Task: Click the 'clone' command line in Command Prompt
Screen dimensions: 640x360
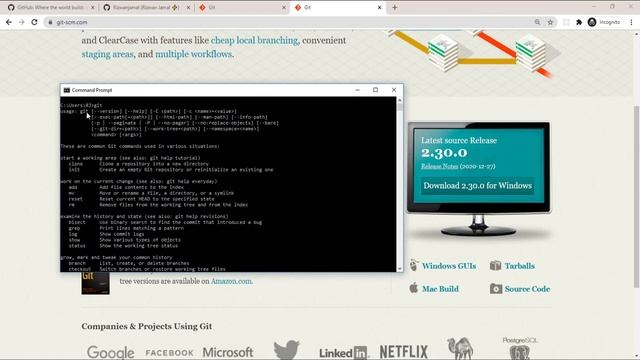Action: (139, 164)
